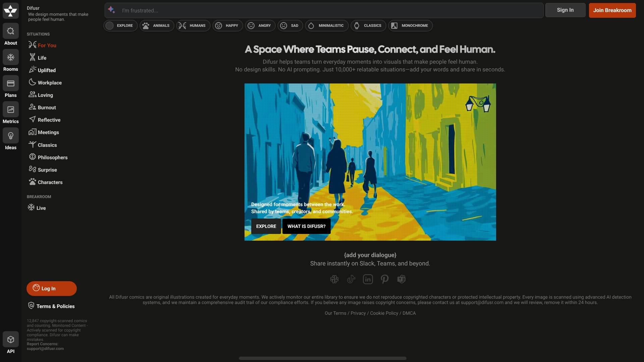
Task: Open the Privacy policy link
Action: [358, 313]
